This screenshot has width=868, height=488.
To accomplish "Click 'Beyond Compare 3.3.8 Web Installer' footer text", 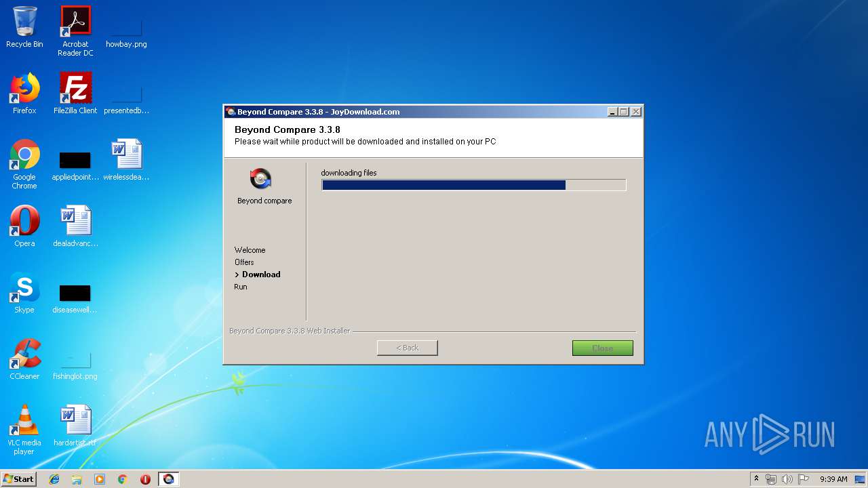I will click(290, 331).
